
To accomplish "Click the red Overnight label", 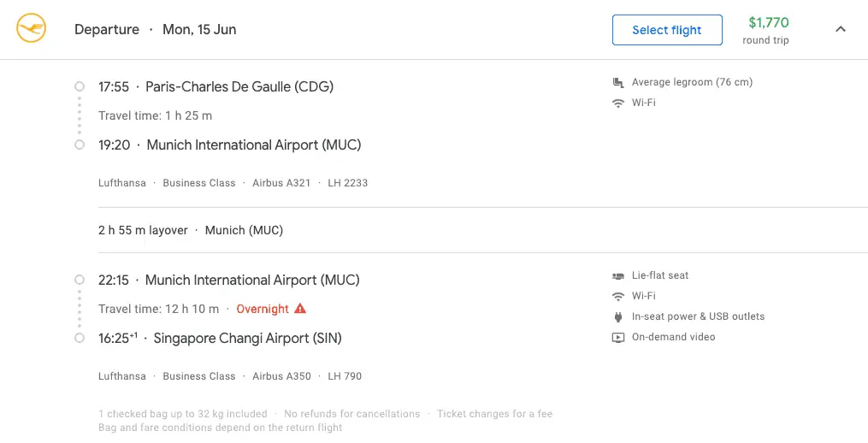I will point(263,309).
